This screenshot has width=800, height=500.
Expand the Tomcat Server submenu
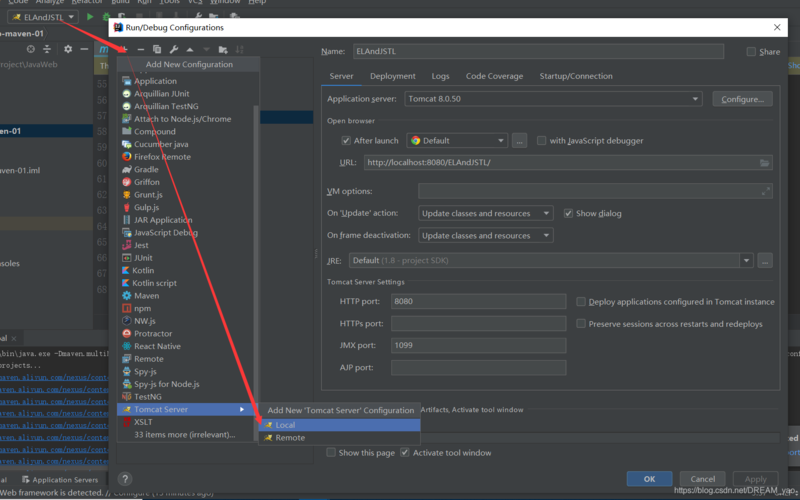(x=186, y=409)
